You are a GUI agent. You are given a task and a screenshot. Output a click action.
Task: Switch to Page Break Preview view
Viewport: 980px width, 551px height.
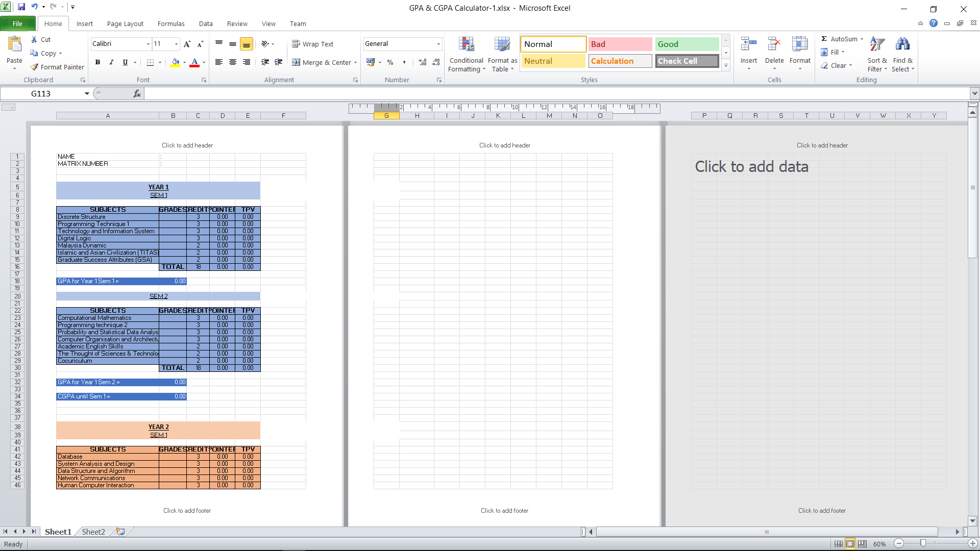[862, 544]
